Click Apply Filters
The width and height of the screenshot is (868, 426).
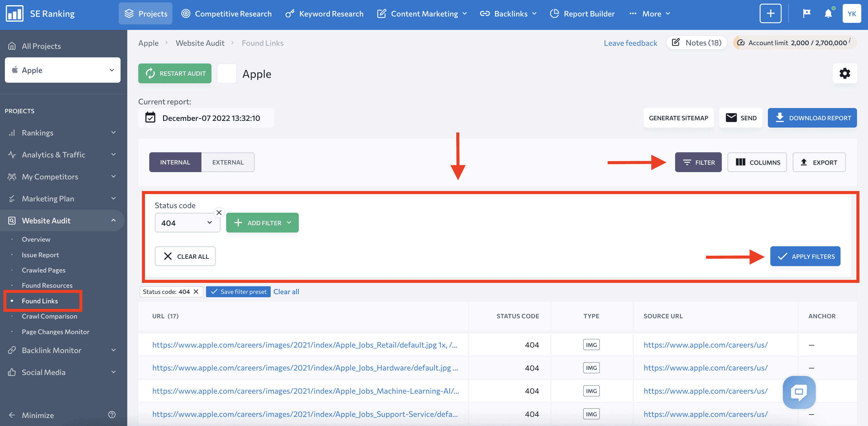point(805,256)
